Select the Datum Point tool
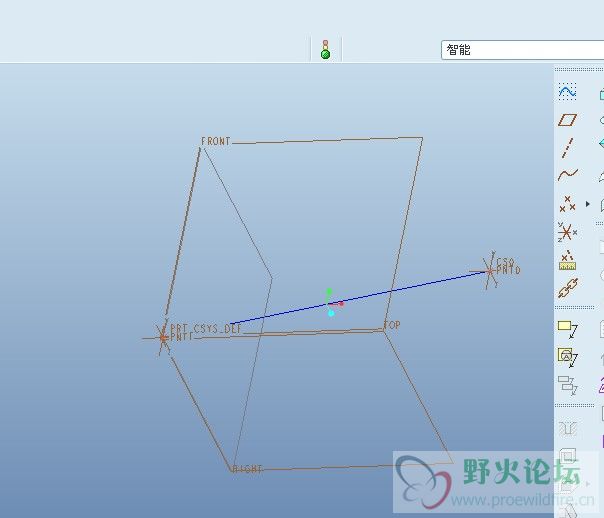Viewport: 604px width, 518px height. pyautogui.click(x=567, y=204)
